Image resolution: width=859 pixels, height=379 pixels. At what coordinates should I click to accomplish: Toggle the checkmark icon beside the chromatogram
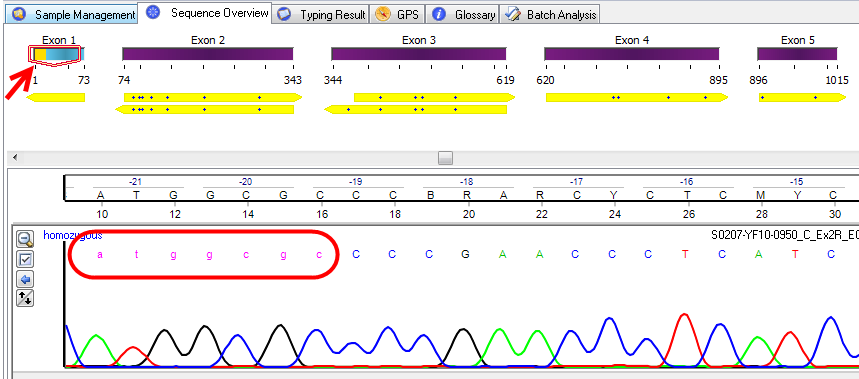pos(25,259)
